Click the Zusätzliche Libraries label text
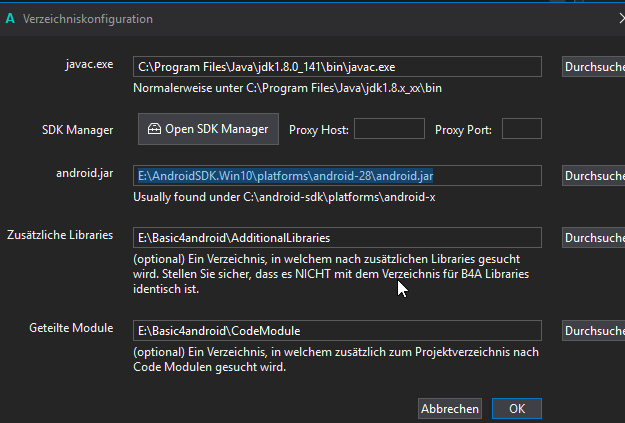 pos(60,237)
